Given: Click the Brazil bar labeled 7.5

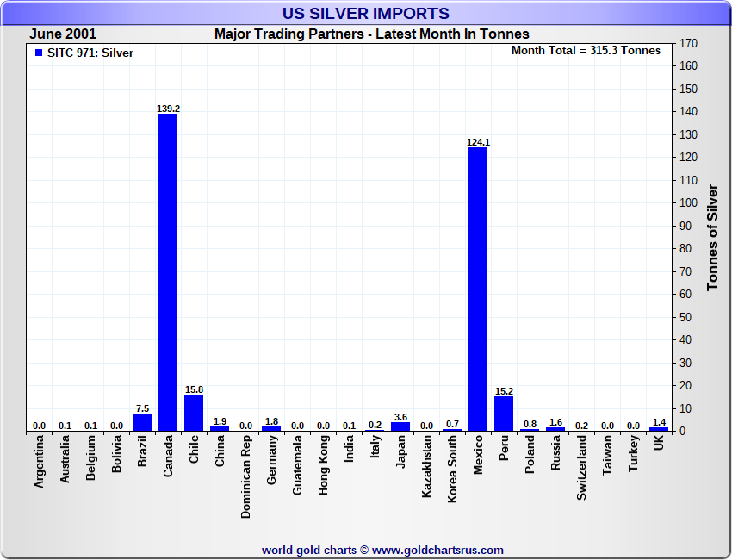Looking at the screenshot, I should coord(142,422).
